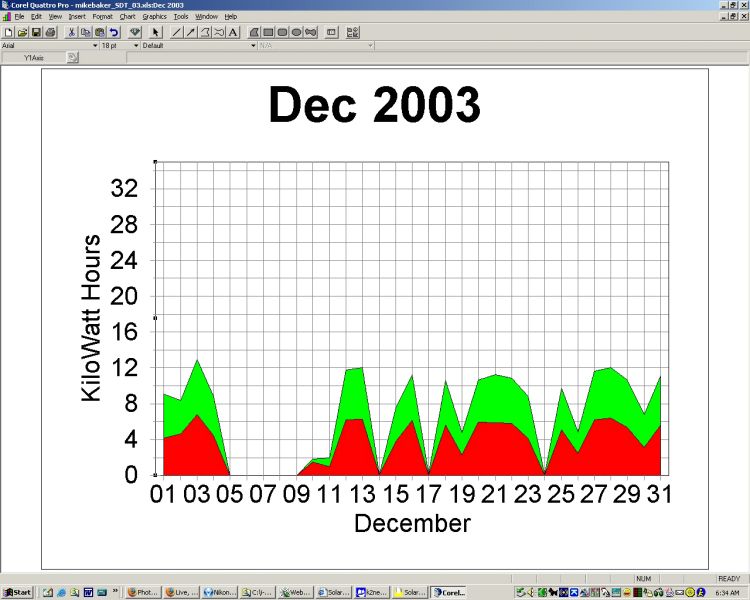Click the Cut scissors icon
The width and height of the screenshot is (750, 600).
72,32
